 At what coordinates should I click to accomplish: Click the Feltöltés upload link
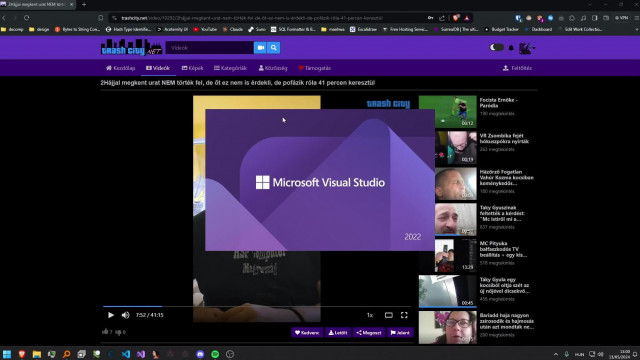(x=517, y=68)
